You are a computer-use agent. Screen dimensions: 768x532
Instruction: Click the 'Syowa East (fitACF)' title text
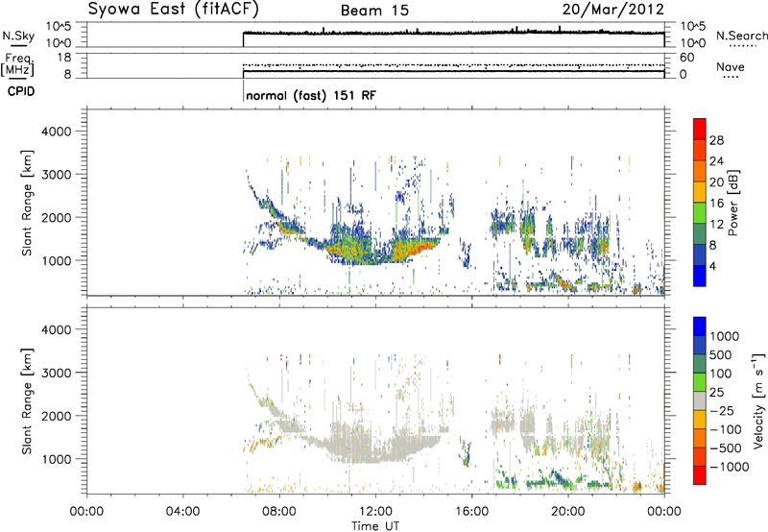tap(174, 10)
